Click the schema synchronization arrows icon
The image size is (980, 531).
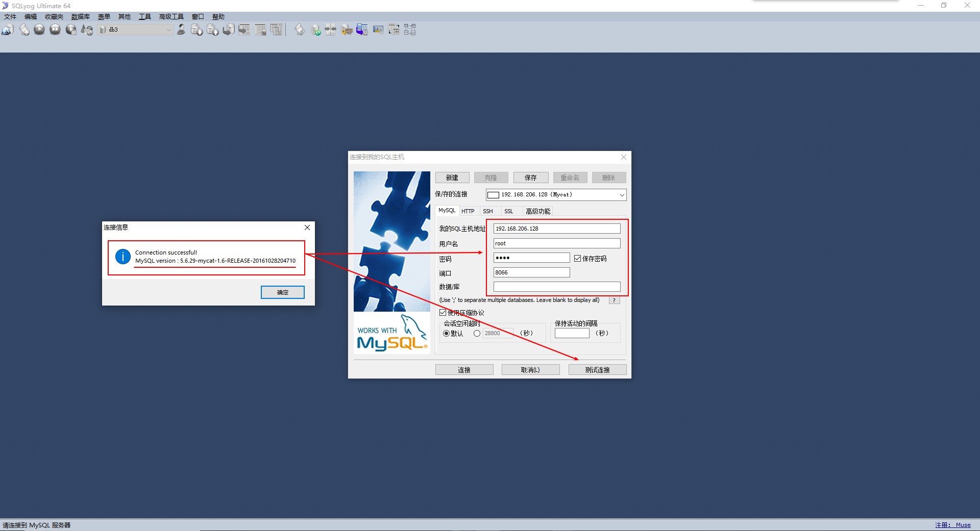click(x=331, y=30)
